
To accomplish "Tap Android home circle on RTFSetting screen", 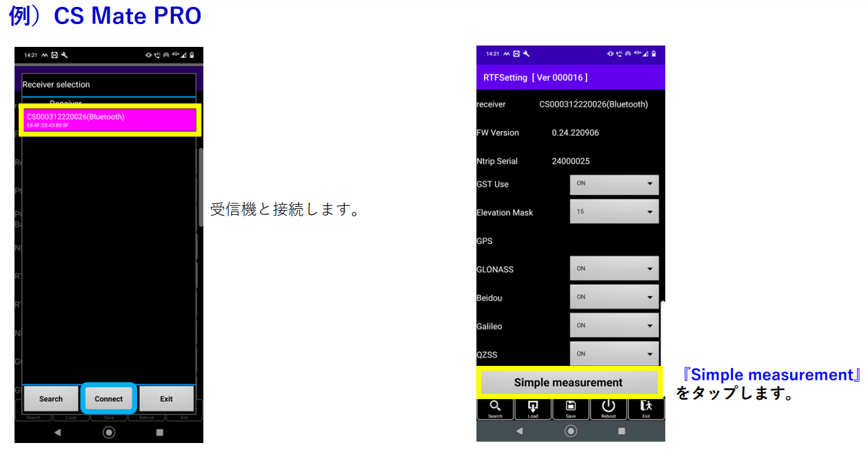I will coord(571,431).
